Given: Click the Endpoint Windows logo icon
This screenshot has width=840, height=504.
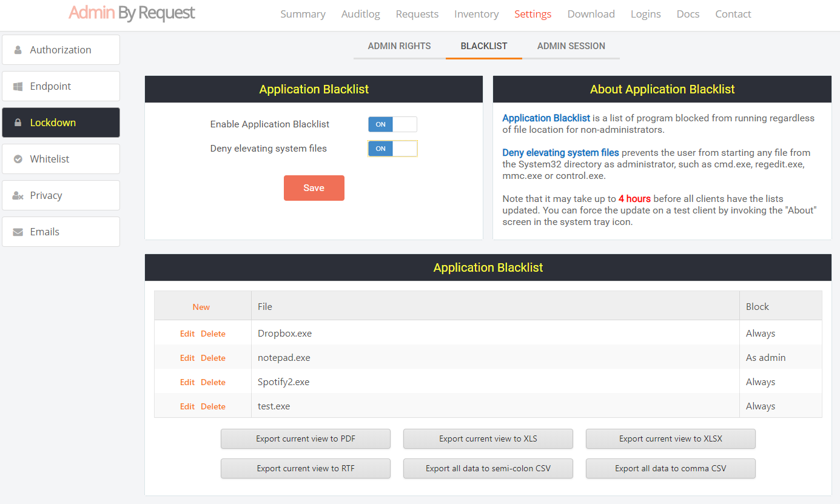Looking at the screenshot, I should coord(18,86).
